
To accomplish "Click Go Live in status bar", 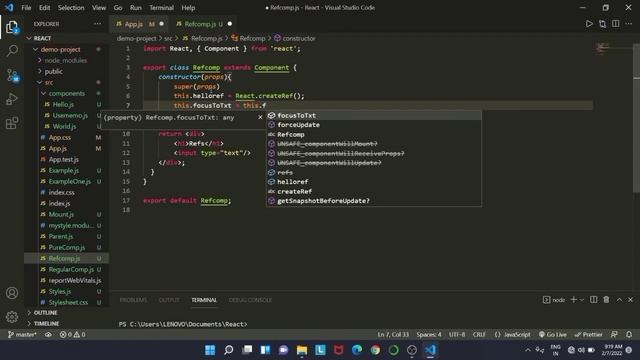I will pyautogui.click(x=552, y=334).
